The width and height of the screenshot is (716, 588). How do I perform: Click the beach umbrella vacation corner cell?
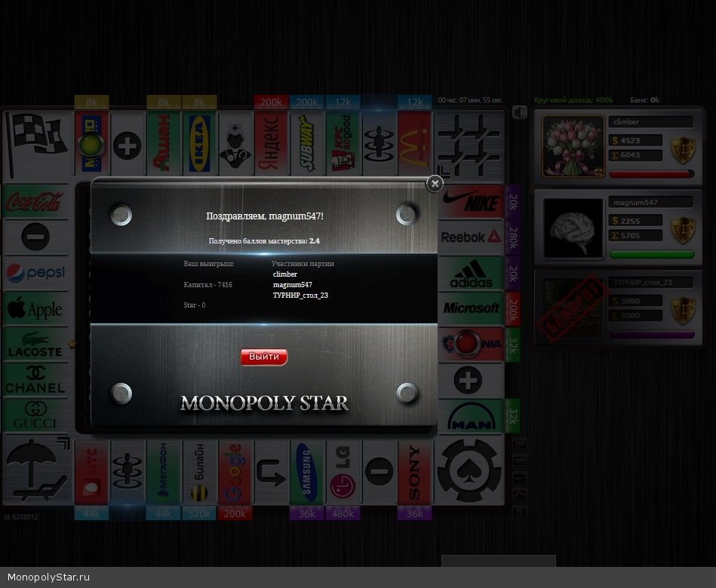38,470
